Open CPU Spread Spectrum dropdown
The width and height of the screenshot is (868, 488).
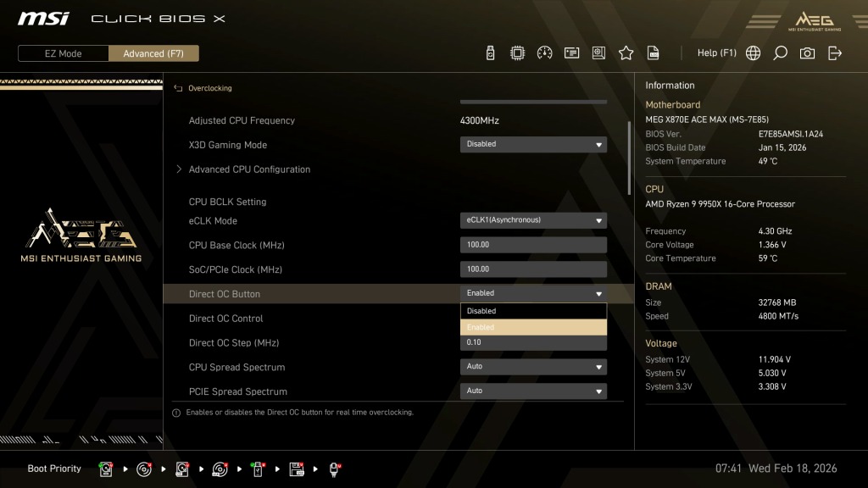(533, 366)
